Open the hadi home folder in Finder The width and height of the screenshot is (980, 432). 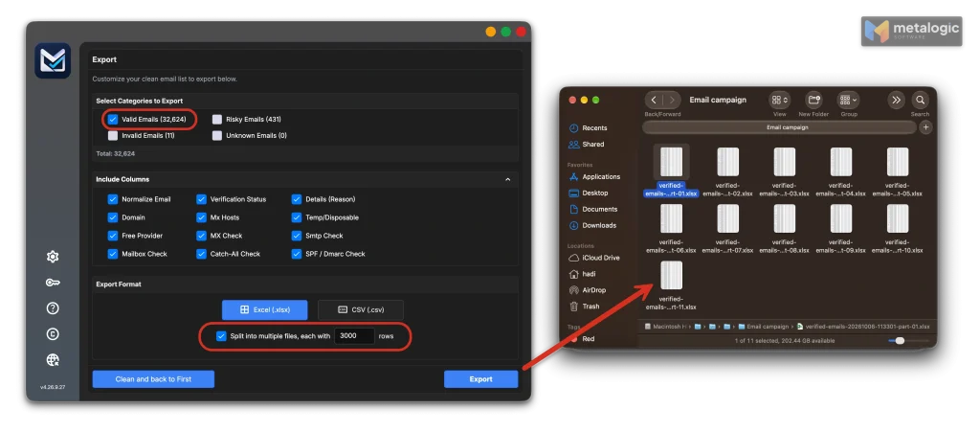point(584,275)
